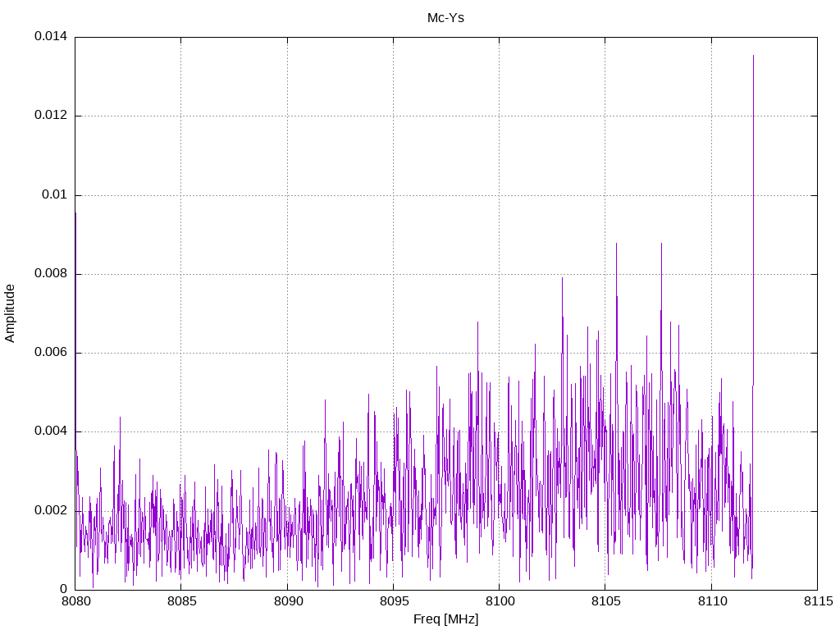Click the tallest peak tip near 8112 MHz
The height and width of the screenshot is (630, 840).
[753, 56]
